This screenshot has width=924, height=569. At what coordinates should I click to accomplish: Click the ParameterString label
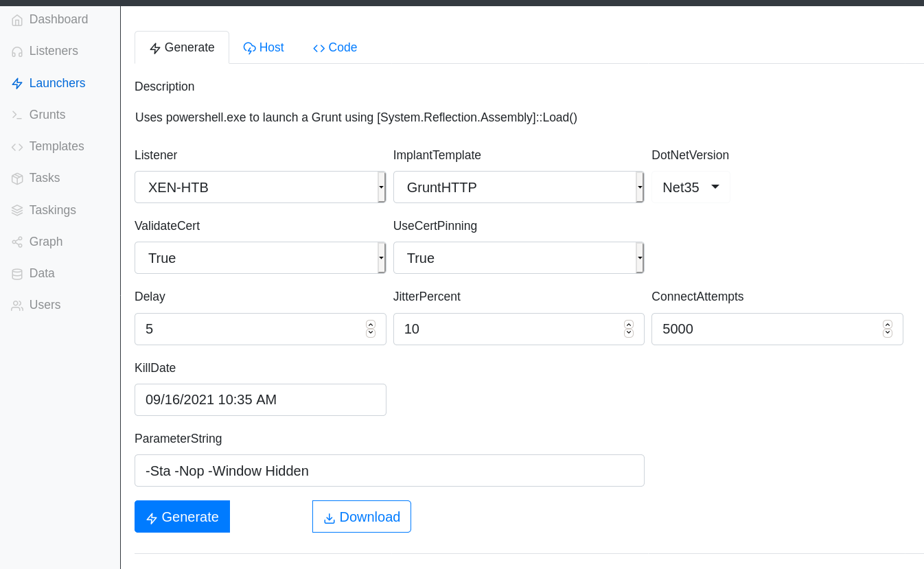[178, 439]
